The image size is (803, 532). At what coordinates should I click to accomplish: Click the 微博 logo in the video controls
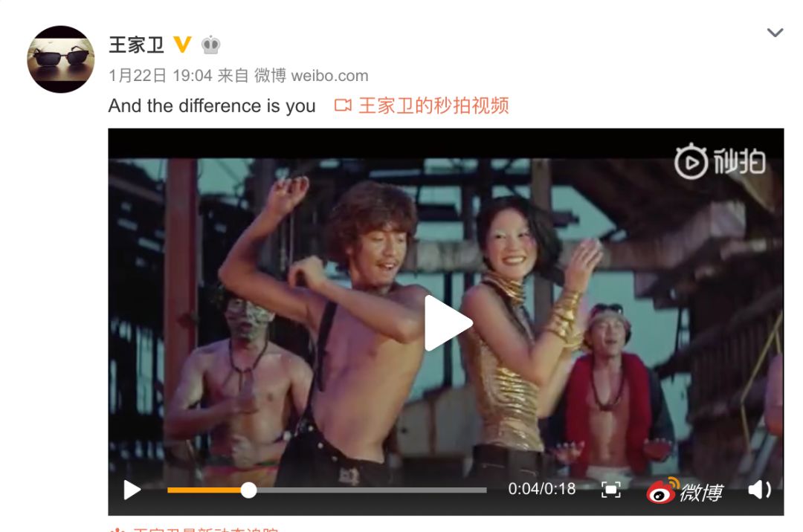click(685, 490)
